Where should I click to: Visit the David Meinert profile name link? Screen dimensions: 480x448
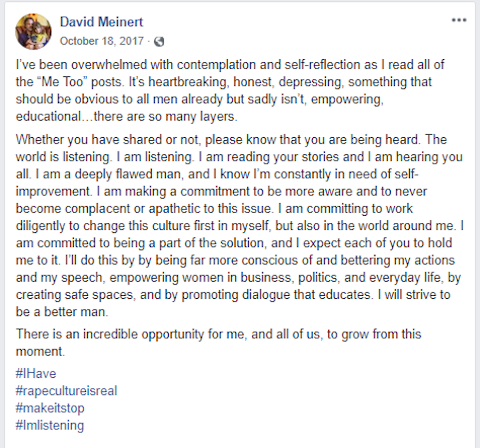point(101,22)
